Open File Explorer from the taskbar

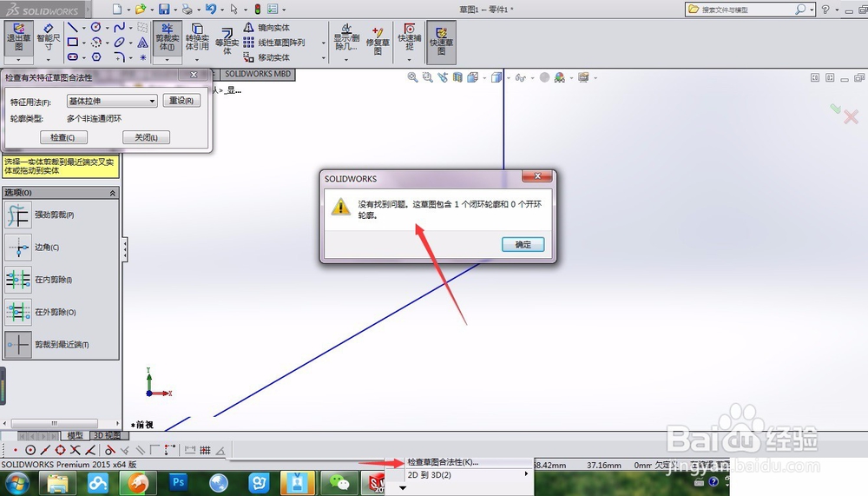tap(57, 483)
